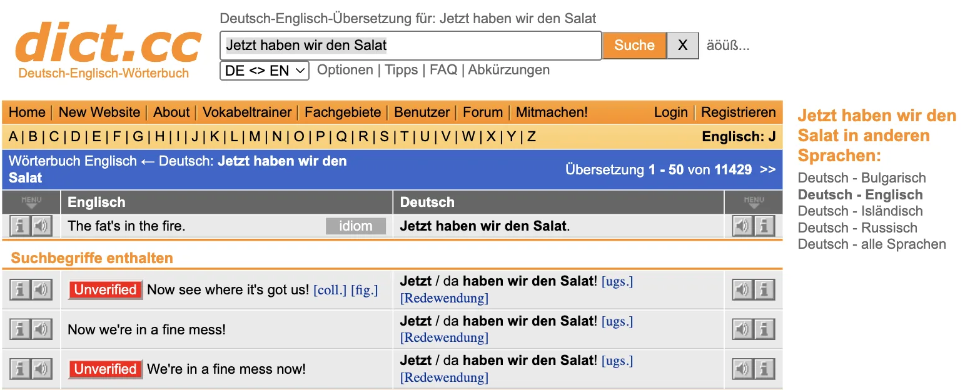Screen dimensions: 980x390
Task: Open the MENU icon right of the Deutsch column
Action: point(754,202)
